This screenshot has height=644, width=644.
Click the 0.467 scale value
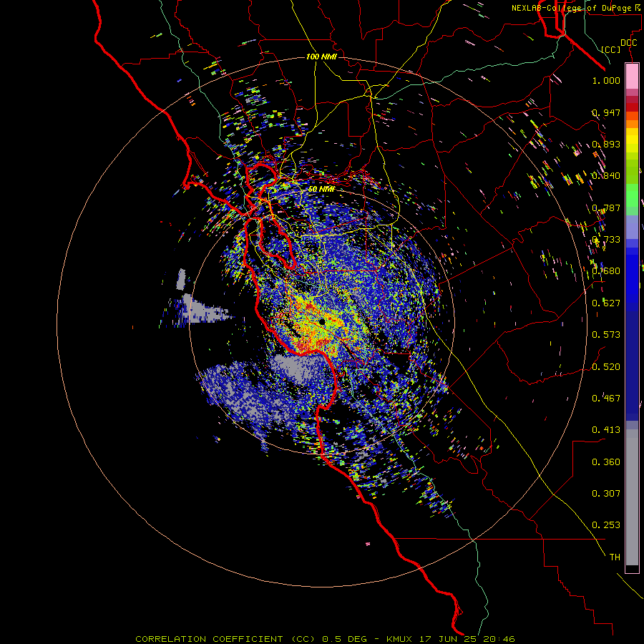[606, 399]
